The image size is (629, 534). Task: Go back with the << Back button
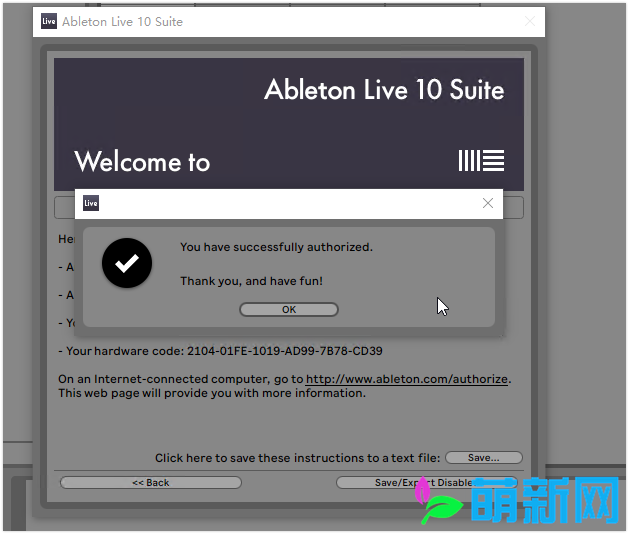pyautogui.click(x=151, y=483)
